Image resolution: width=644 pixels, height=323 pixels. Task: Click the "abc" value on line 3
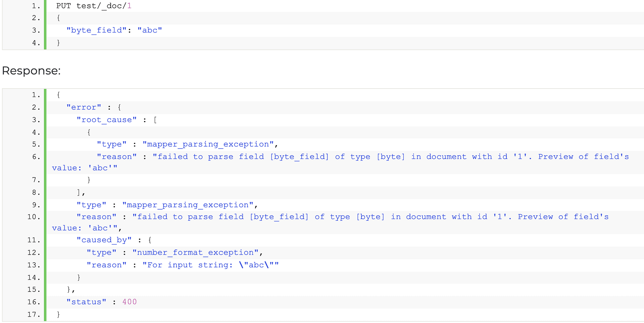point(150,30)
